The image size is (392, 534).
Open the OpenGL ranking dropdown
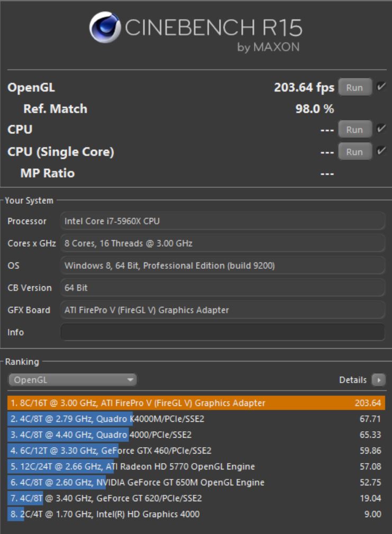click(72, 380)
